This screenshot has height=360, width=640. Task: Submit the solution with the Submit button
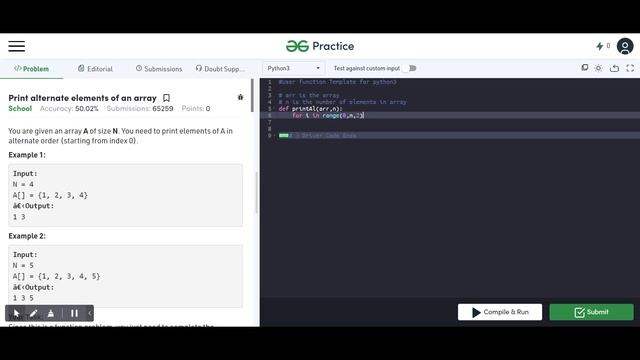click(x=591, y=312)
